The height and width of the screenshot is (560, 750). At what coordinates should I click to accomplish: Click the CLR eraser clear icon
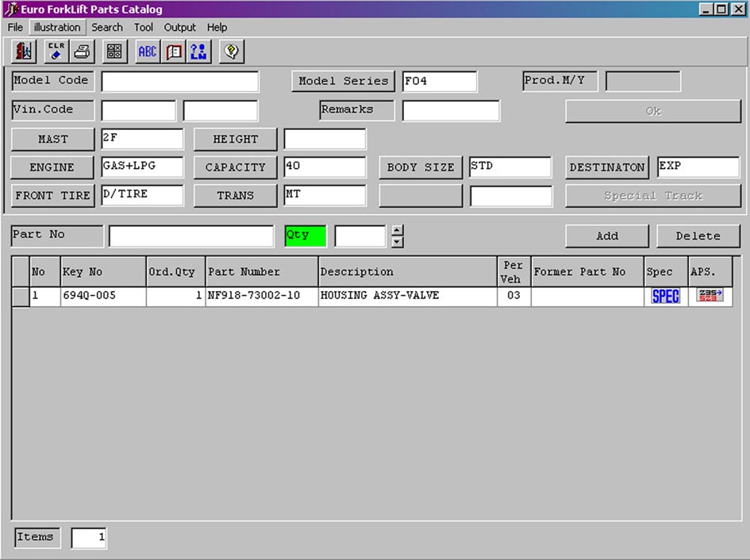tap(56, 52)
